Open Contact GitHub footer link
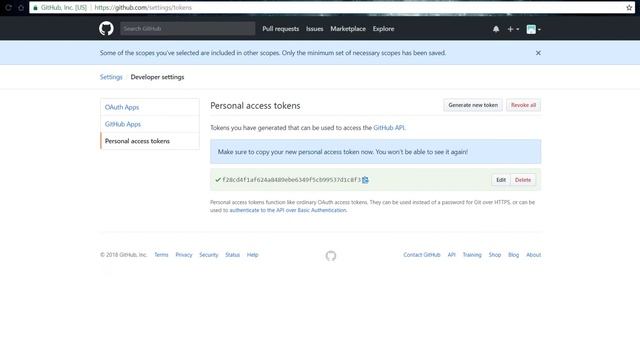Viewport: 640px width, 360px height. [422, 255]
